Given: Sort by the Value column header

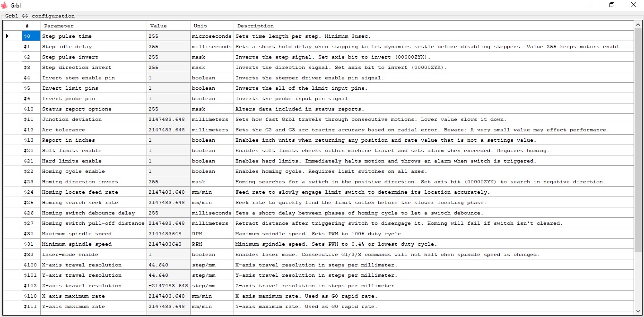Looking at the screenshot, I should [168, 26].
